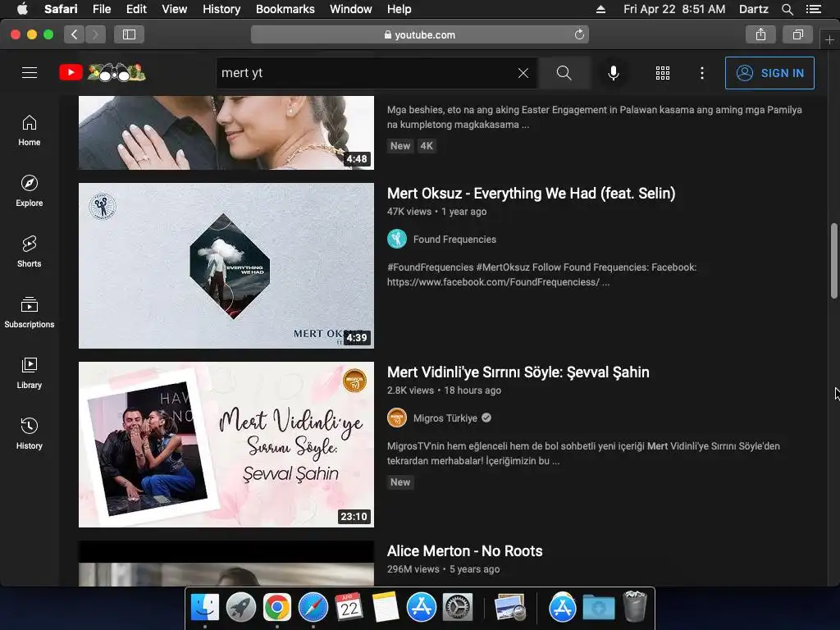The image size is (840, 630).
Task: Open Shorts in the sidebar
Action: click(x=30, y=252)
